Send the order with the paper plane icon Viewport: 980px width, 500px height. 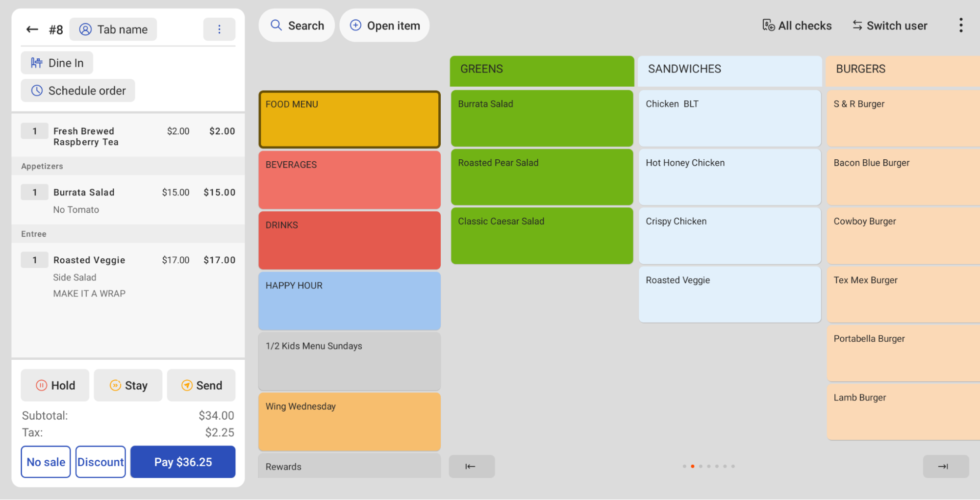(x=201, y=385)
